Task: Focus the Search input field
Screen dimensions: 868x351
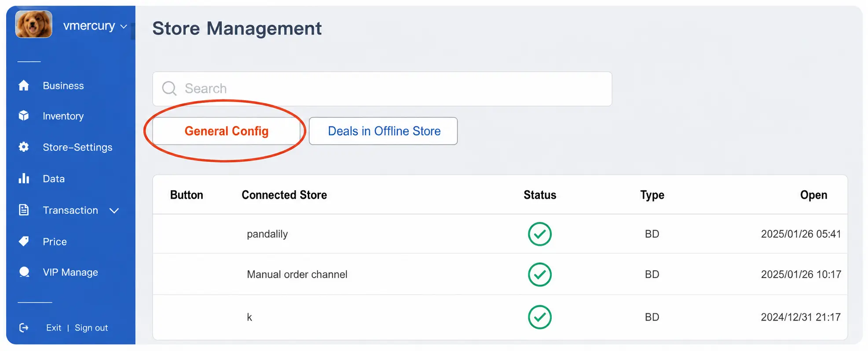Action: [x=382, y=89]
